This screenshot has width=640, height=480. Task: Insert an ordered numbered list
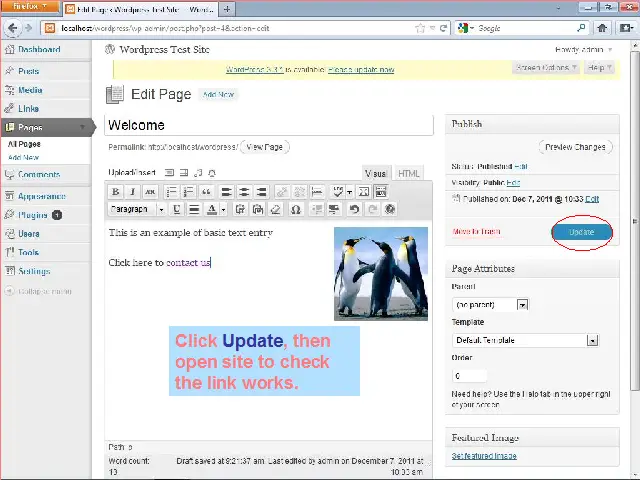point(189,192)
